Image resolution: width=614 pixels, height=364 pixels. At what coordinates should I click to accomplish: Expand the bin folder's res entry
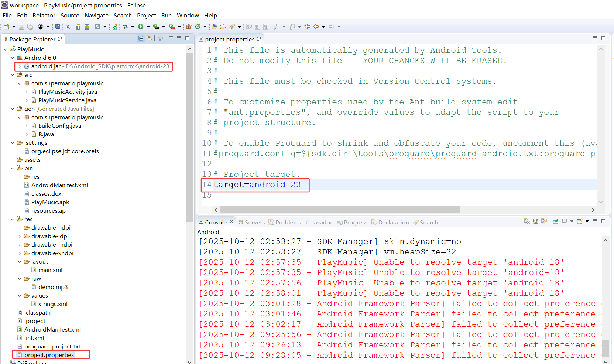[x=20, y=176]
